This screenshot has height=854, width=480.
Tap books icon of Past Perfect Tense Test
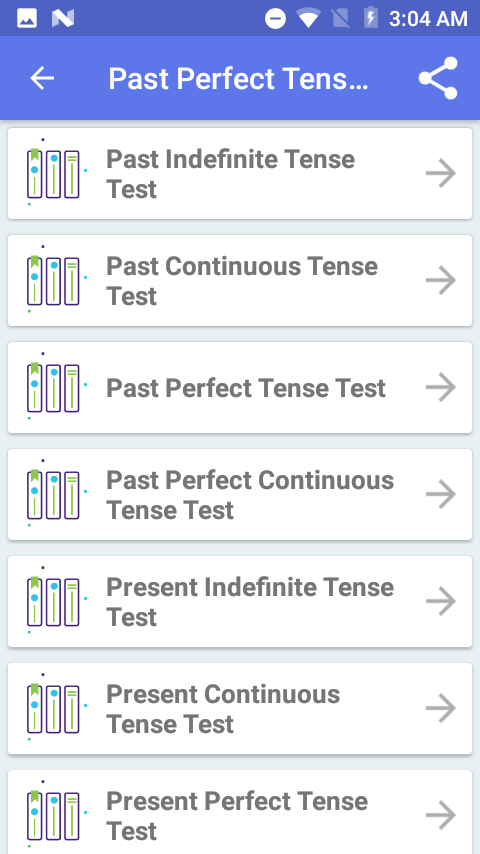pos(56,387)
